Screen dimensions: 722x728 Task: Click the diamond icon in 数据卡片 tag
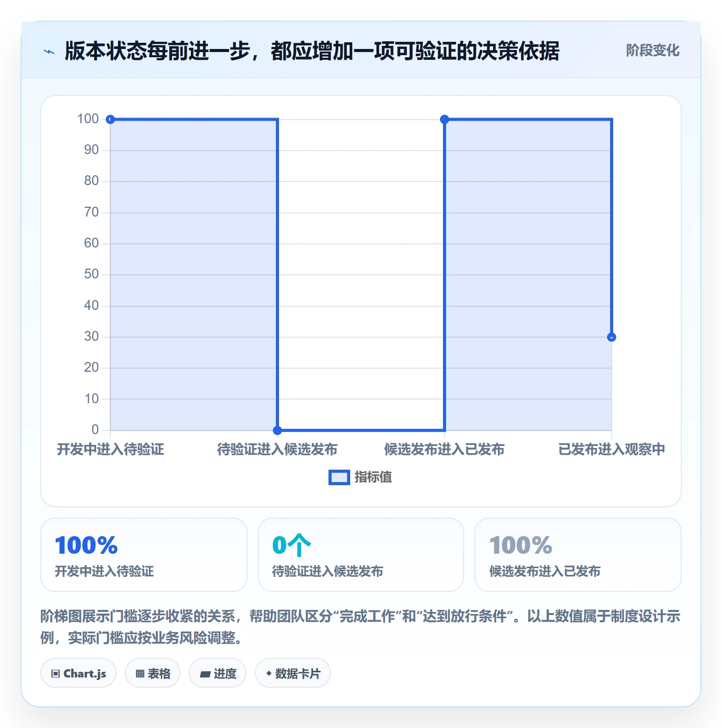(x=269, y=673)
